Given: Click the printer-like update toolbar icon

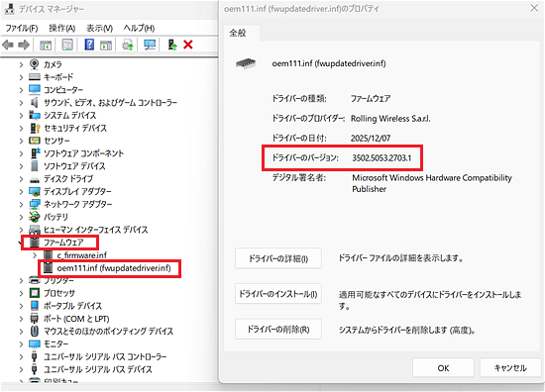Looking at the screenshot, I should coord(128,45).
